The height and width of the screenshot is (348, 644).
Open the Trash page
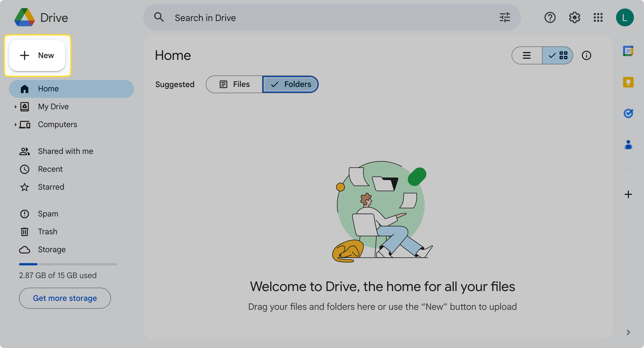coord(47,231)
